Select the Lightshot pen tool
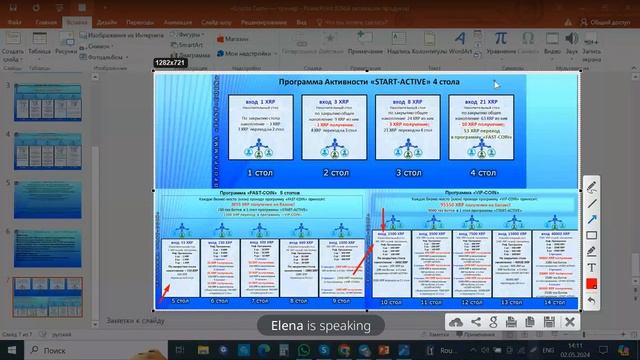The width and height of the screenshot is (640, 360). point(591,187)
